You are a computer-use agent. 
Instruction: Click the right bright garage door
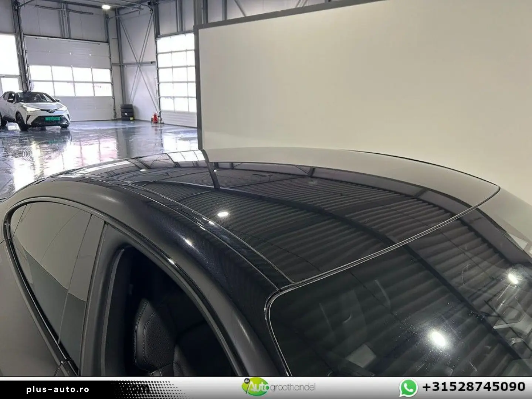(175, 74)
